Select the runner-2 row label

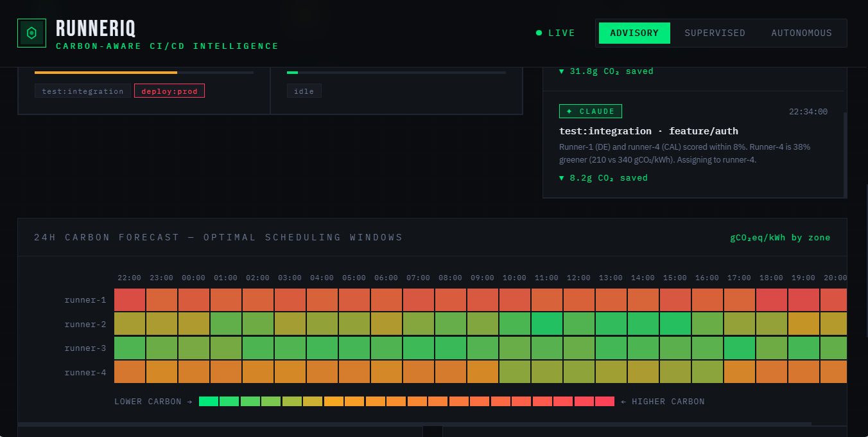click(85, 325)
